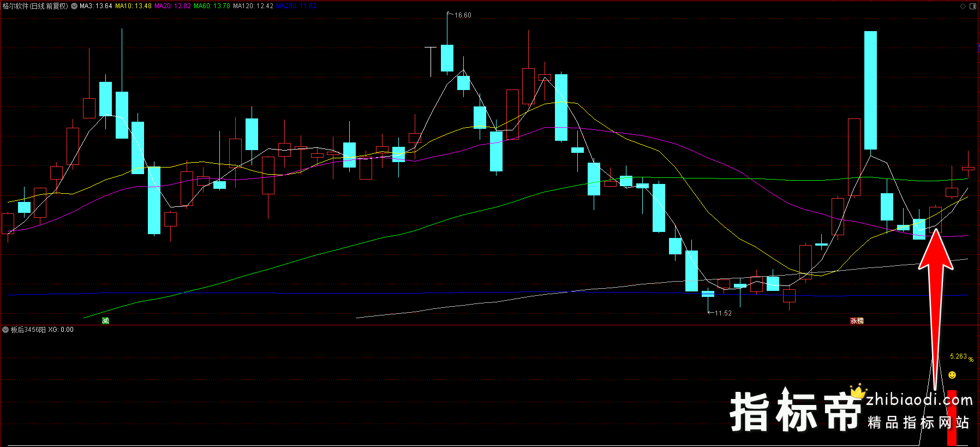
Task: Click the red 涨榜 marker below the chart
Action: tap(857, 320)
